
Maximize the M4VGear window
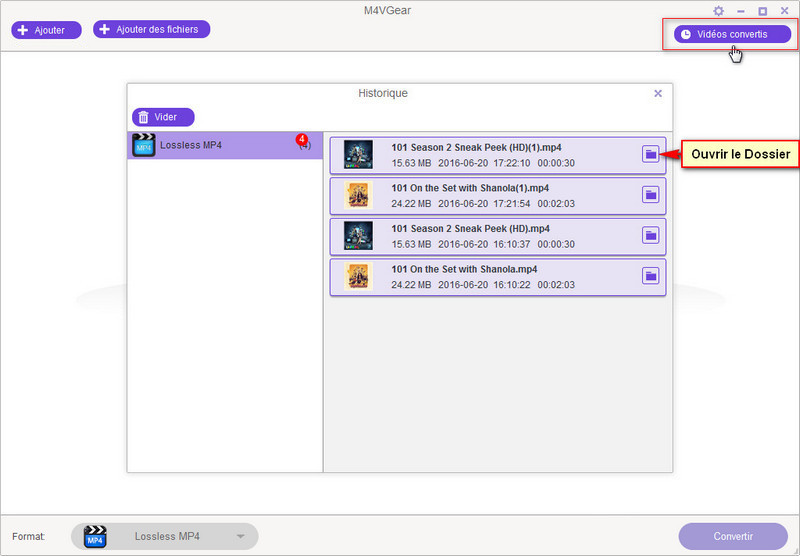point(763,11)
